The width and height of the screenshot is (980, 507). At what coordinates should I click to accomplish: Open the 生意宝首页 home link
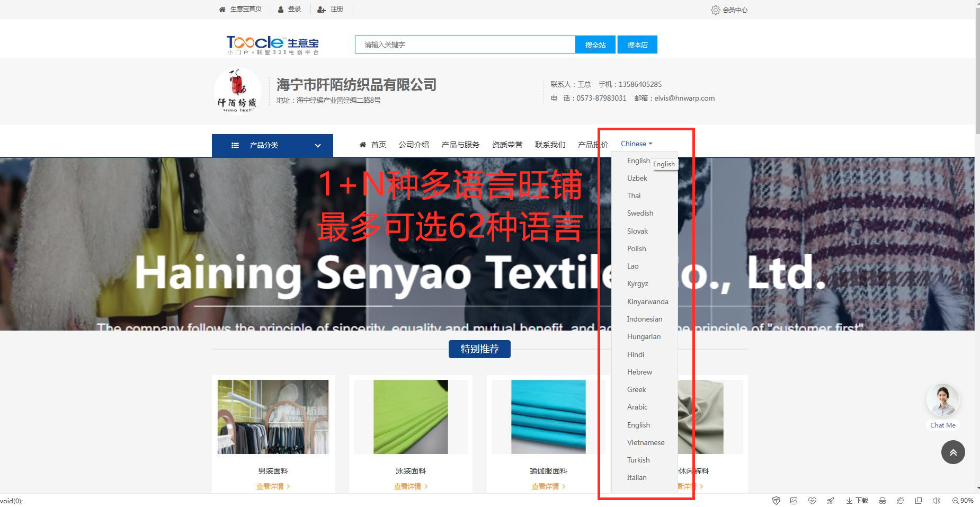click(240, 9)
